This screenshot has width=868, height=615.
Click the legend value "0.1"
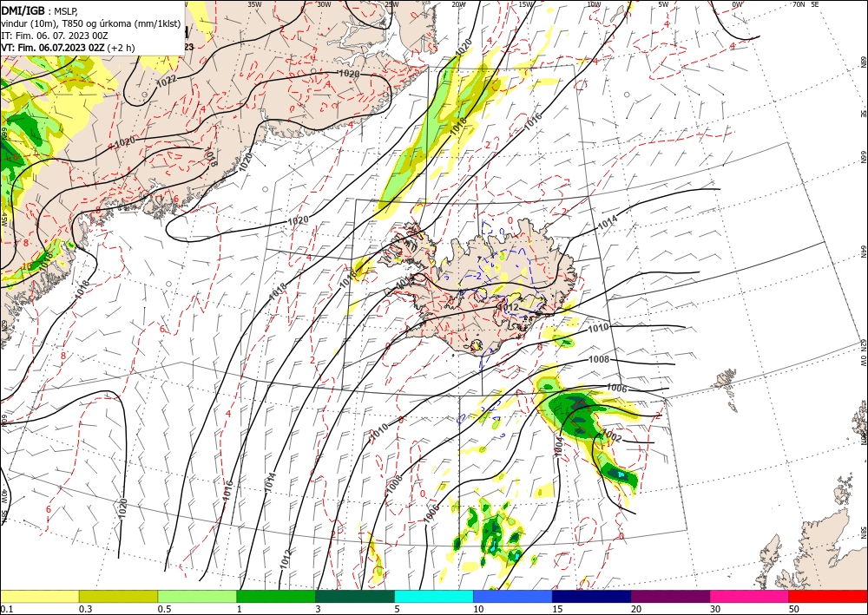point(5,609)
